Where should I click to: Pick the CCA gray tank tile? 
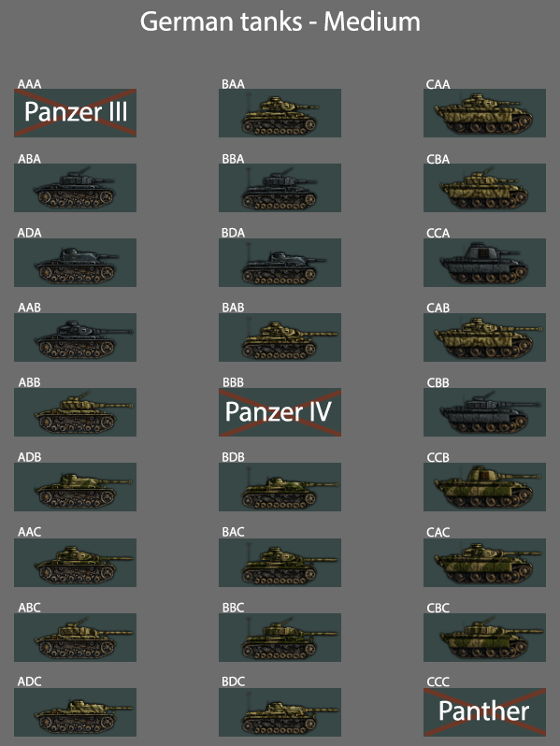(484, 262)
